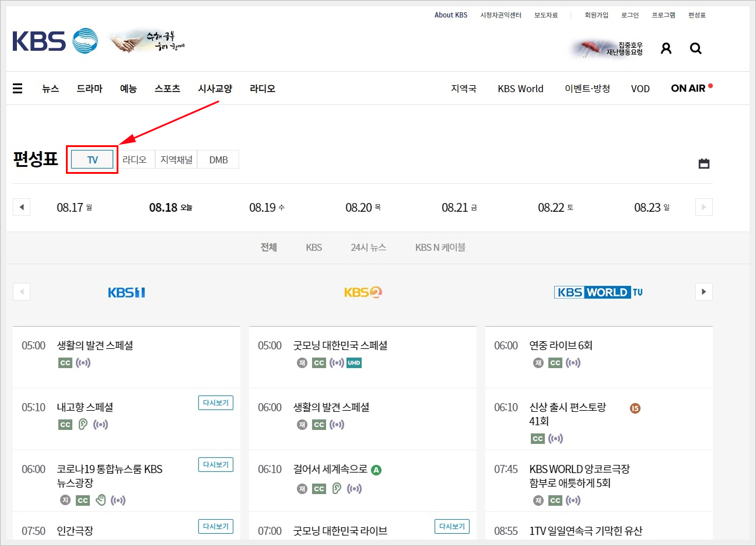The height and width of the screenshot is (546, 756).
Task: Open the VOD menu
Action: pyautogui.click(x=640, y=89)
